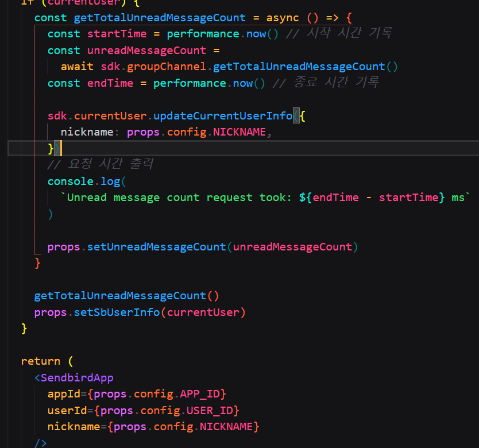Click the 'await' keyword

(77, 67)
